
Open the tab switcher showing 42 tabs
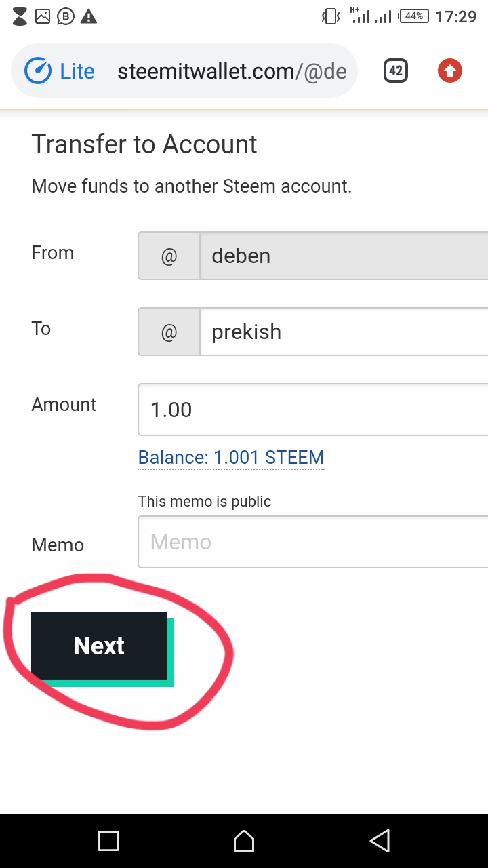click(396, 71)
